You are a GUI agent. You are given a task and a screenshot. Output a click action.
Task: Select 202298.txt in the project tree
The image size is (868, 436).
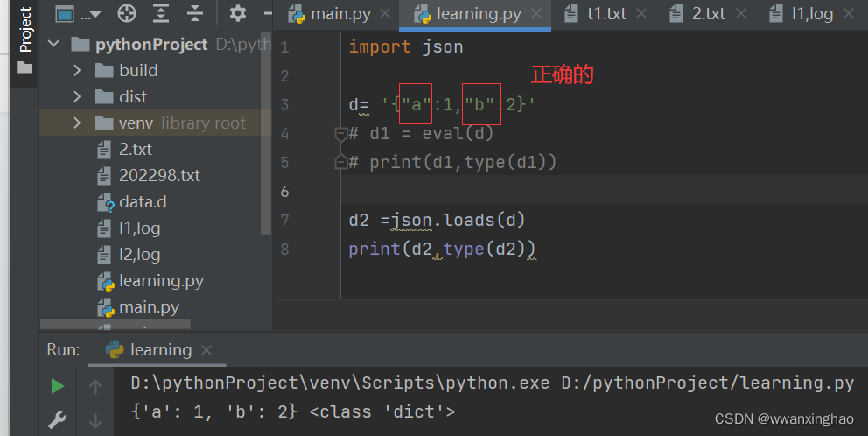click(x=159, y=176)
